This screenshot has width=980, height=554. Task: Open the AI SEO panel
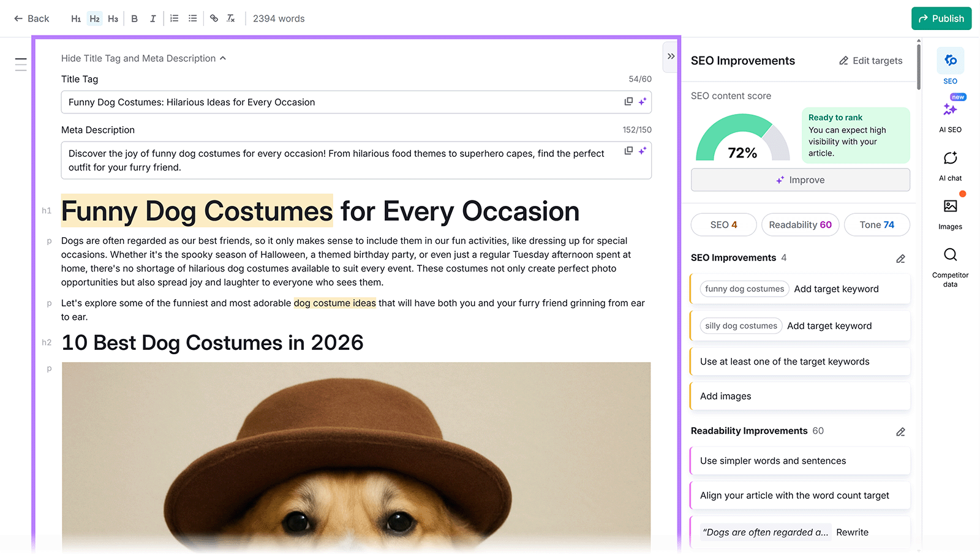click(x=950, y=115)
